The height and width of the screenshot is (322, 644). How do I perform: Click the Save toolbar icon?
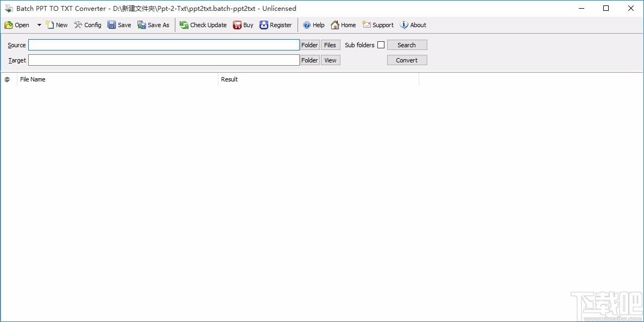tap(119, 25)
